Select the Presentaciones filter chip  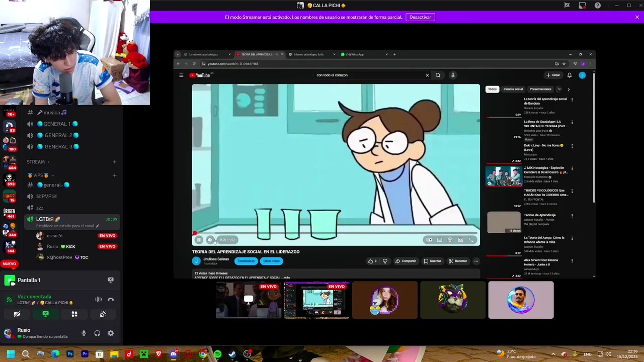coord(540,89)
